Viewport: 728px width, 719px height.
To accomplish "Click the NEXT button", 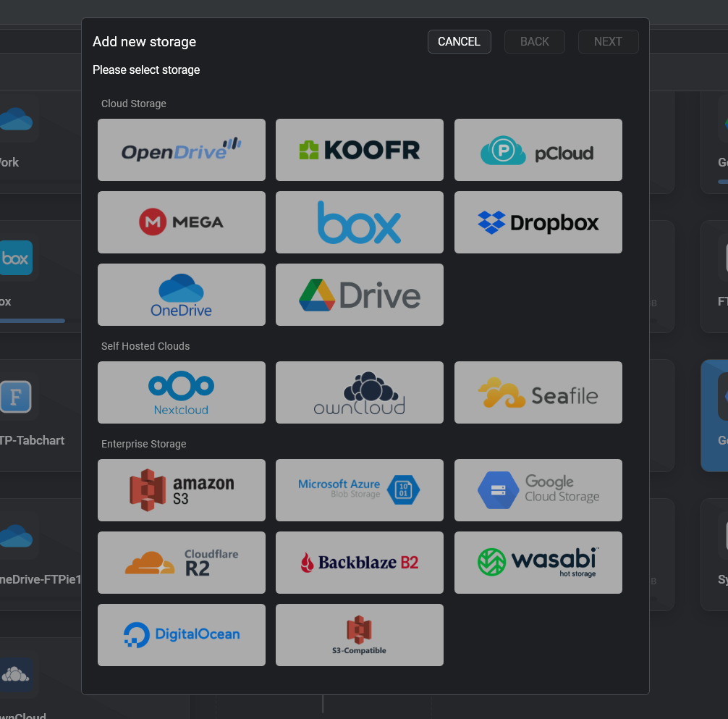I will (608, 42).
